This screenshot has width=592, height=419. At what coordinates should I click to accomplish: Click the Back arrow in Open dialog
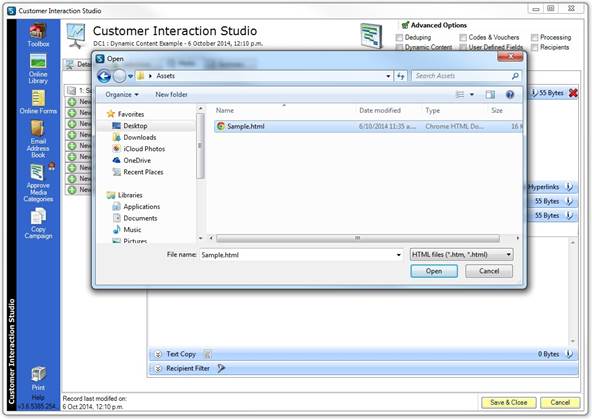click(x=104, y=76)
